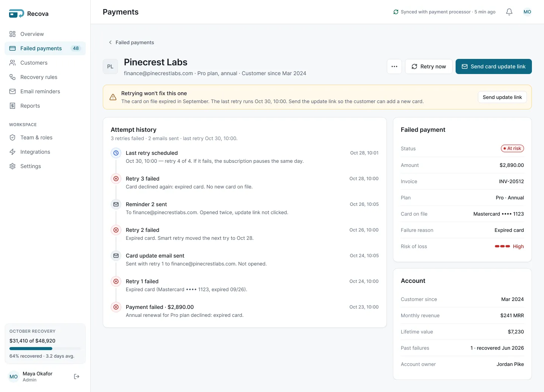The width and height of the screenshot is (544, 392).
Task: Open Team & roles page
Action: coord(45,137)
